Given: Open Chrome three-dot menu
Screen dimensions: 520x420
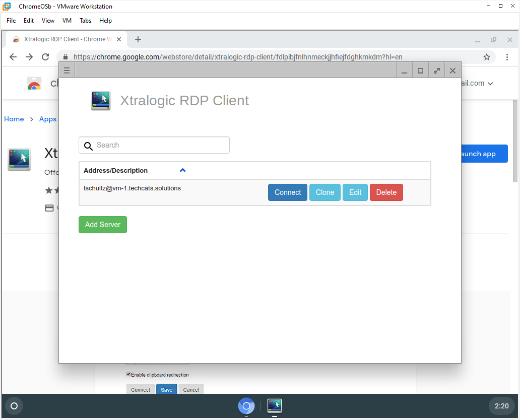Looking at the screenshot, I should point(507,57).
